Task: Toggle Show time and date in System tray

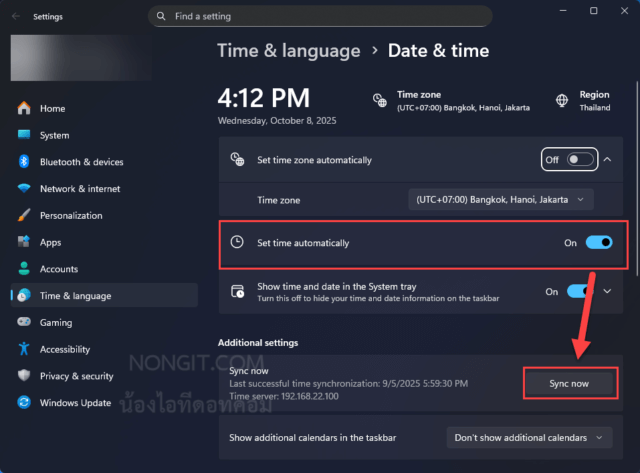Action: 580,291
